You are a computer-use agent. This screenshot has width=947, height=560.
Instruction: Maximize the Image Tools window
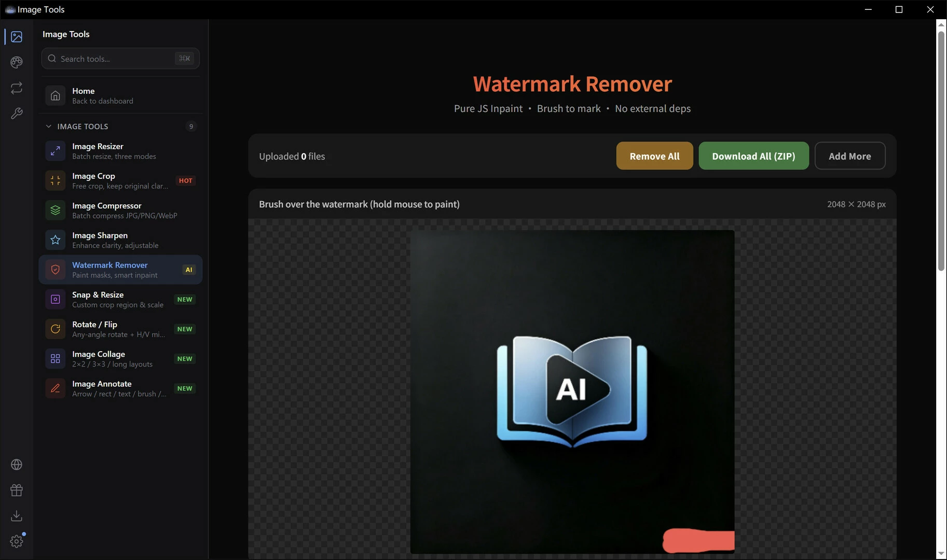click(899, 9)
